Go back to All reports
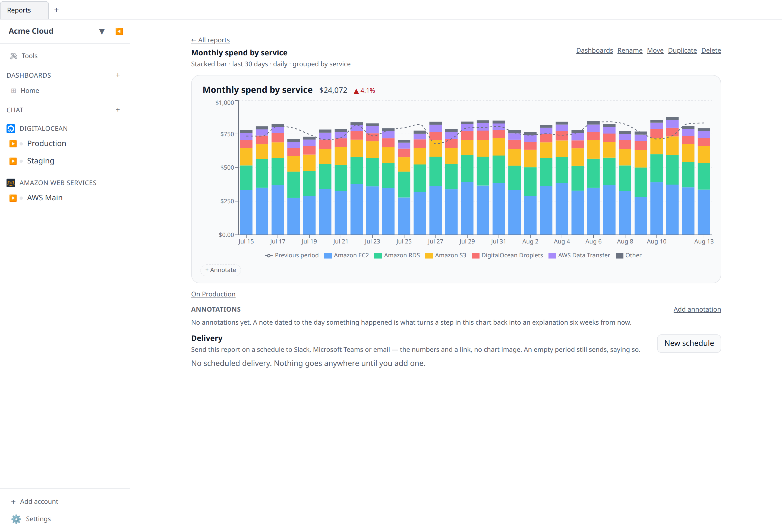This screenshot has width=782, height=532. [x=210, y=40]
